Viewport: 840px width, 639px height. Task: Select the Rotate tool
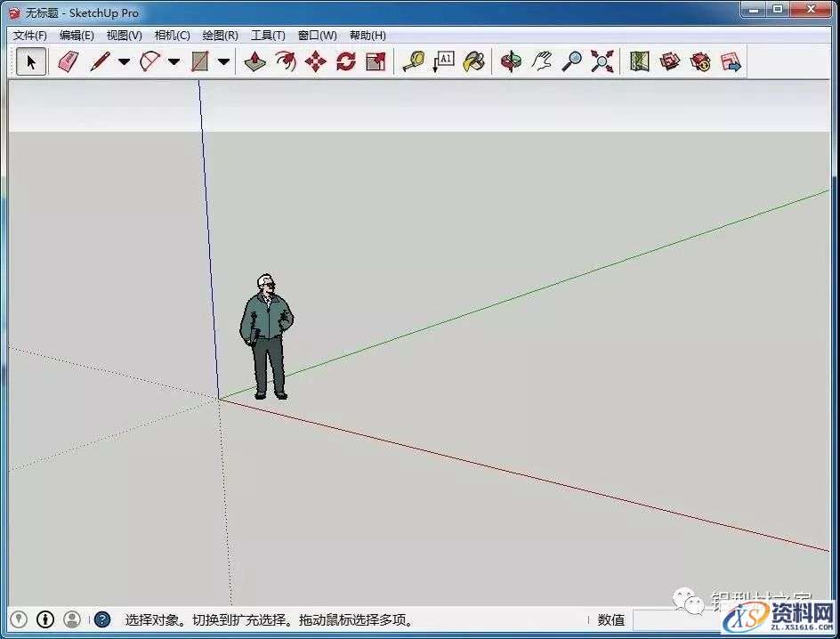click(x=344, y=61)
